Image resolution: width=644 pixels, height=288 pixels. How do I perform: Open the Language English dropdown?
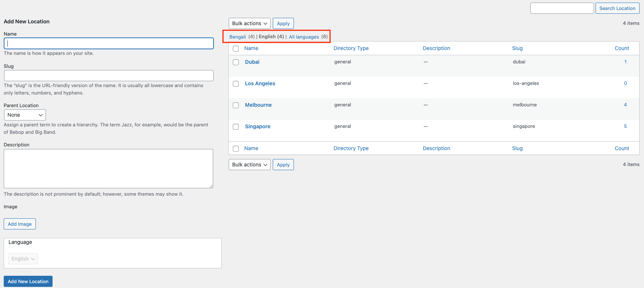coord(23,259)
